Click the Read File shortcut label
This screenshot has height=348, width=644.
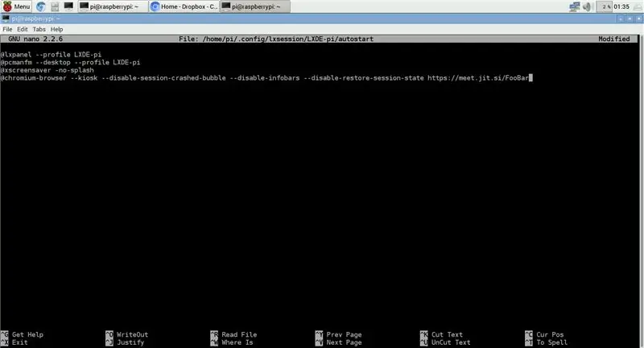pyautogui.click(x=239, y=334)
